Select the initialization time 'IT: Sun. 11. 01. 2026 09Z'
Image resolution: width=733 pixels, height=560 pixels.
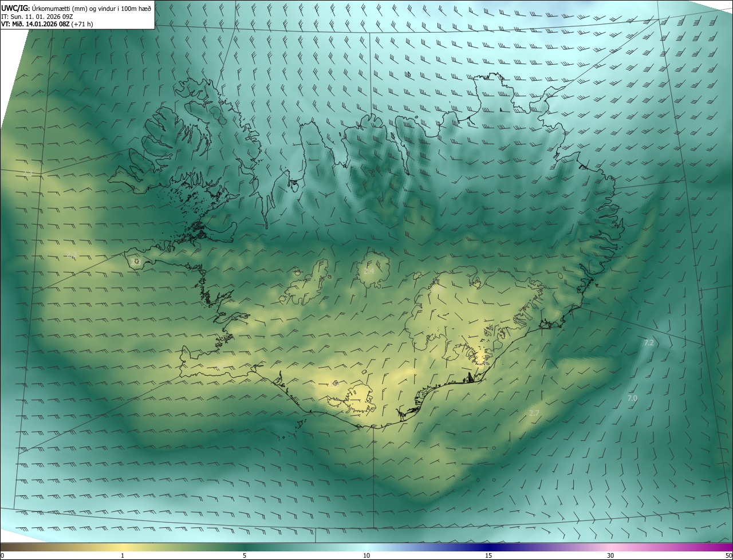tap(37, 16)
